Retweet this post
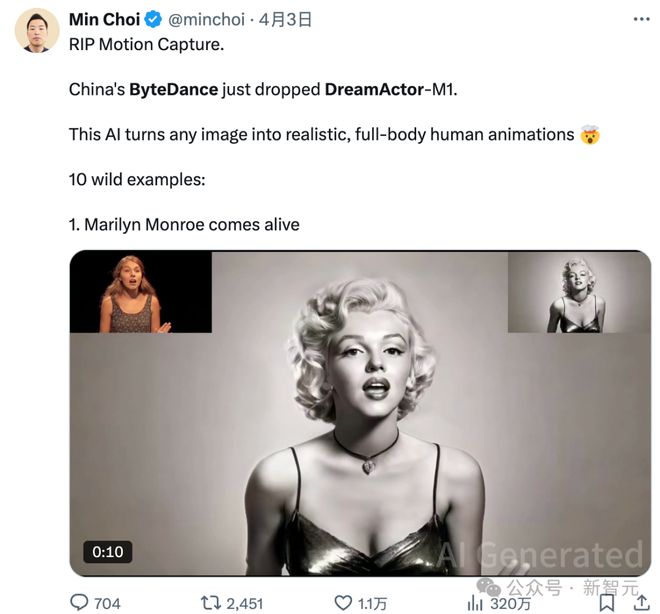 click(x=210, y=602)
